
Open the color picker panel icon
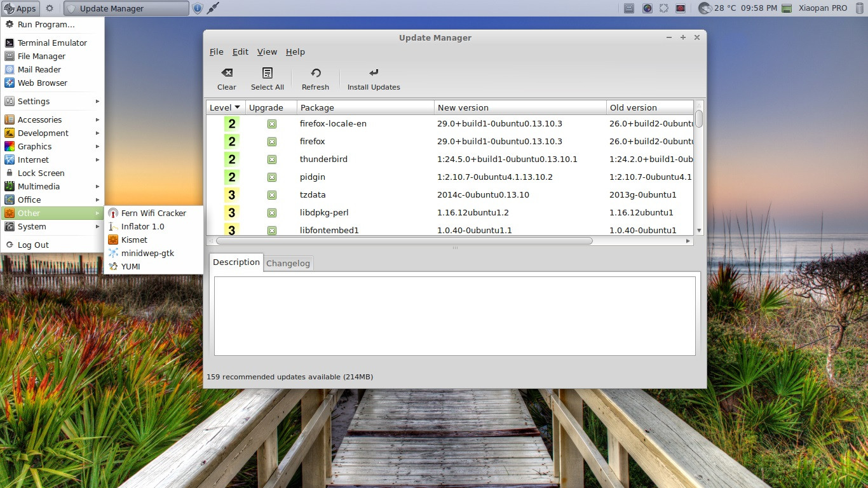pyautogui.click(x=647, y=8)
